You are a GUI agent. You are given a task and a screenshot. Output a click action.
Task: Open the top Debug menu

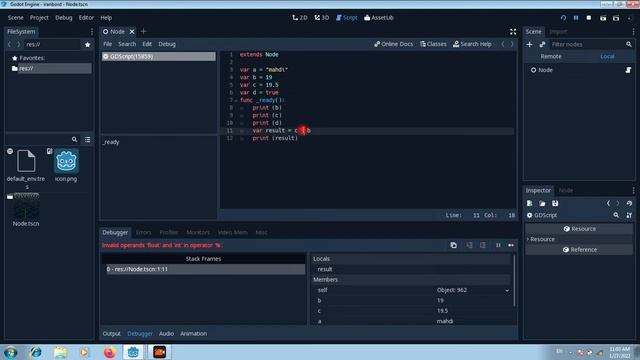(x=64, y=18)
